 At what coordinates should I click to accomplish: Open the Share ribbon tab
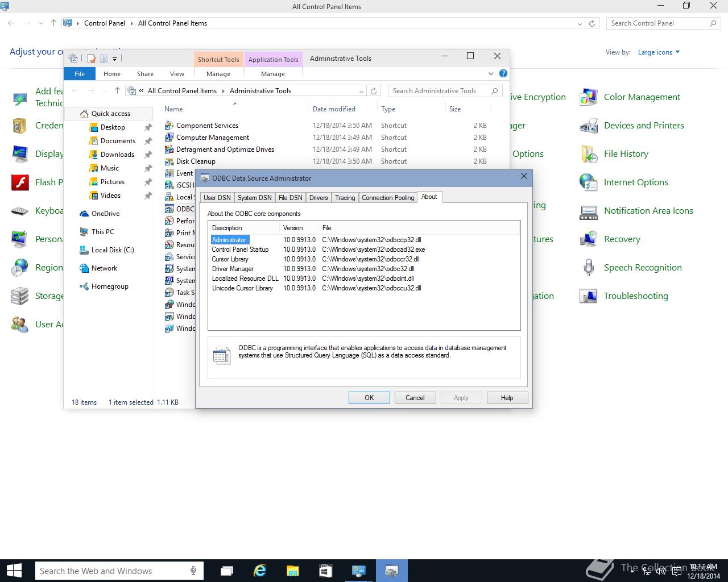(145, 74)
